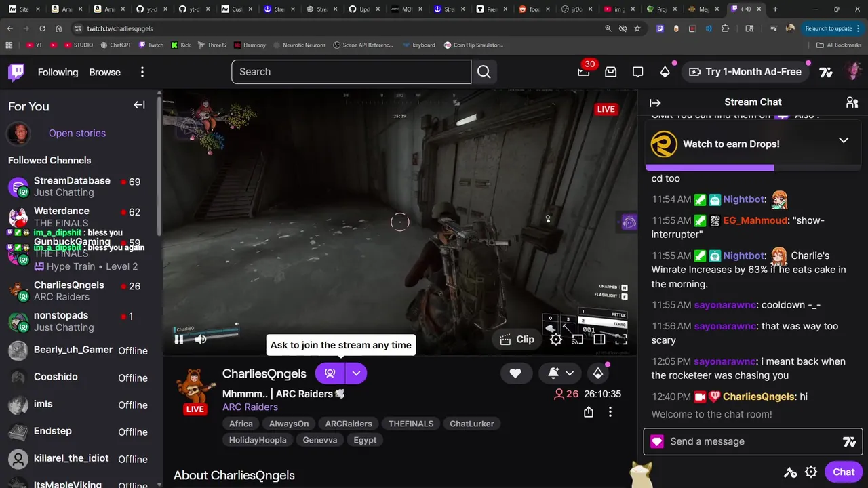868x488 pixels.
Task: Open offline channel killarel_the_idiot
Action: coord(80,459)
